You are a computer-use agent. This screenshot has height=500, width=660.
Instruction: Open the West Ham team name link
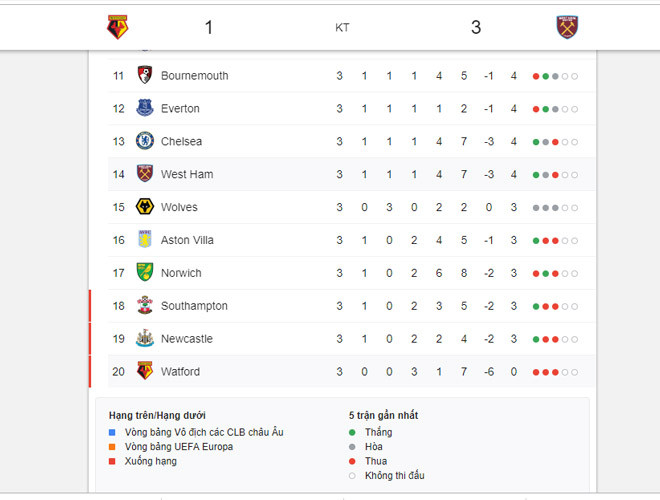tap(186, 174)
